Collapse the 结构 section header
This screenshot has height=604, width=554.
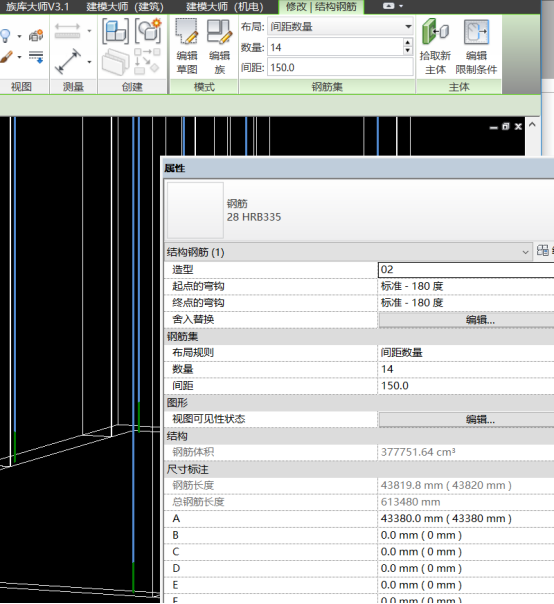[359, 436]
